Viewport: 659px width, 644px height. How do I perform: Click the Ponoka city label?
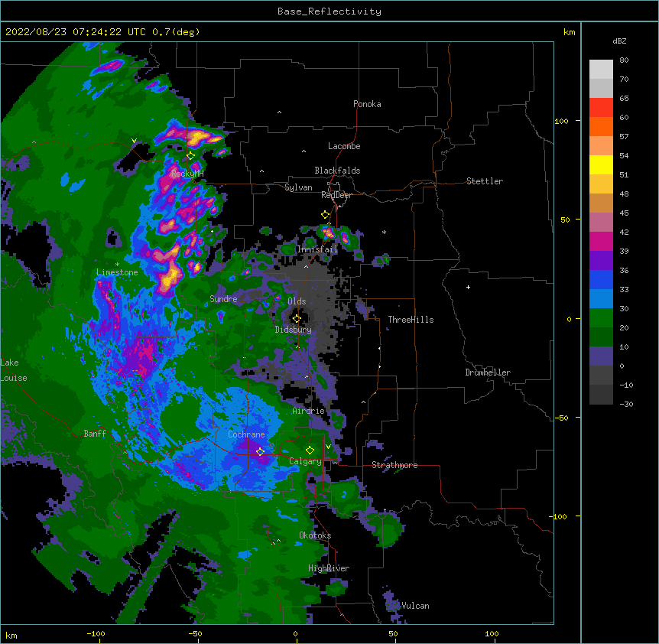[367, 104]
